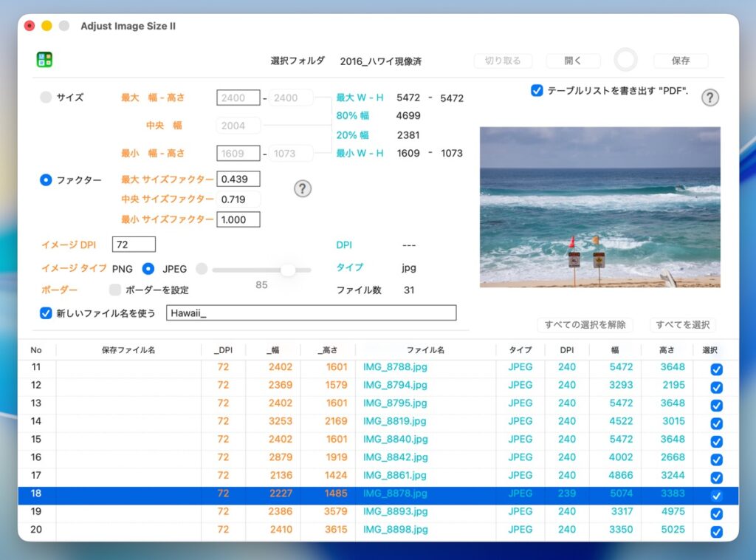
Task: Click the help icon beside PDF export option
Action: pyautogui.click(x=709, y=98)
